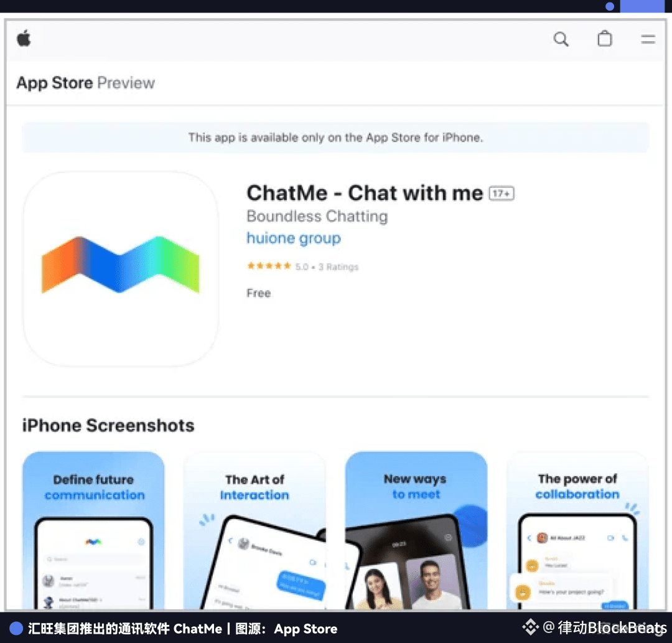This screenshot has width=672, height=643.
Task: Click the Free price label
Action: [x=258, y=293]
